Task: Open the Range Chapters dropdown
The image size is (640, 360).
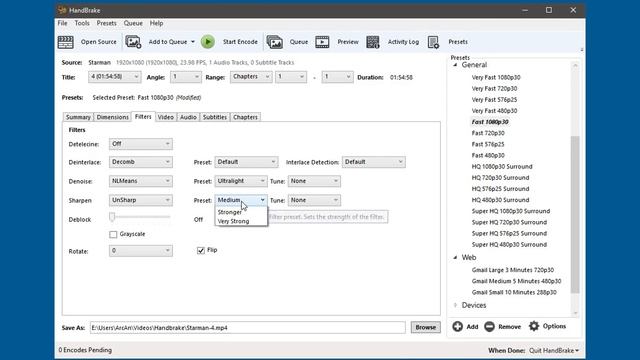Action: pyautogui.click(x=251, y=77)
